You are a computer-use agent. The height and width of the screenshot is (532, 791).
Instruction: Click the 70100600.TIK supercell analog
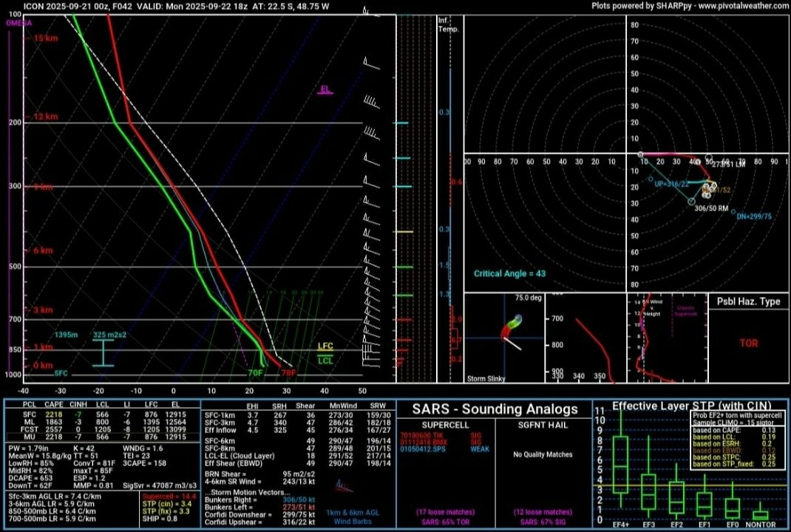pos(421,435)
